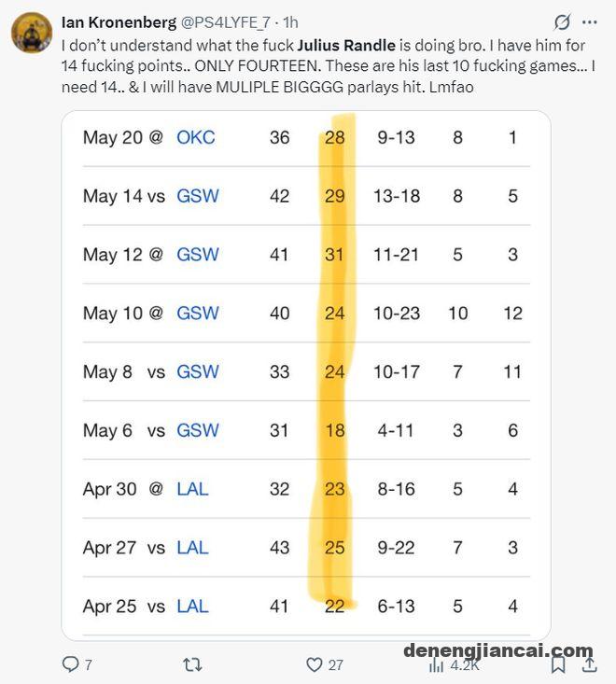616x684 pixels.
Task: Click the OKC team link
Action: (195, 137)
